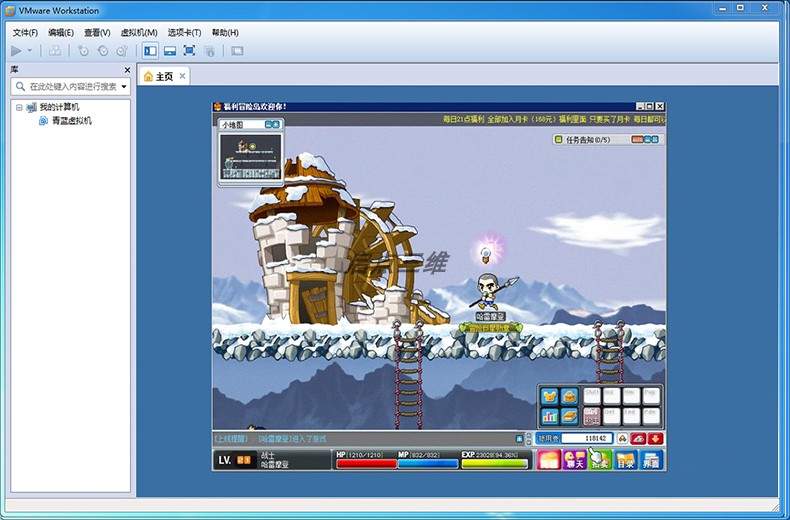The height and width of the screenshot is (520, 790).
Task: Open the blue 目录 menu button
Action: coord(626,460)
